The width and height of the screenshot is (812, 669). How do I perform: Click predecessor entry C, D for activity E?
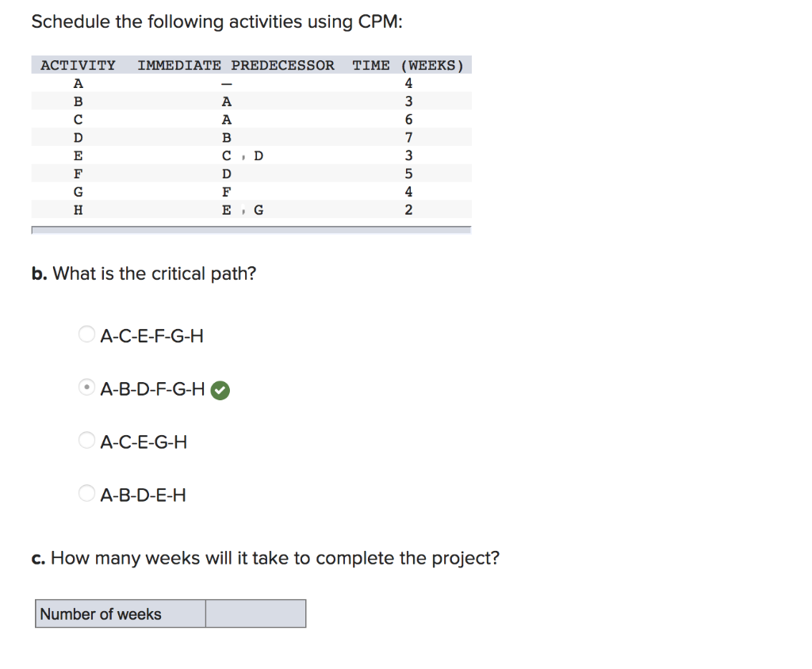(x=241, y=155)
